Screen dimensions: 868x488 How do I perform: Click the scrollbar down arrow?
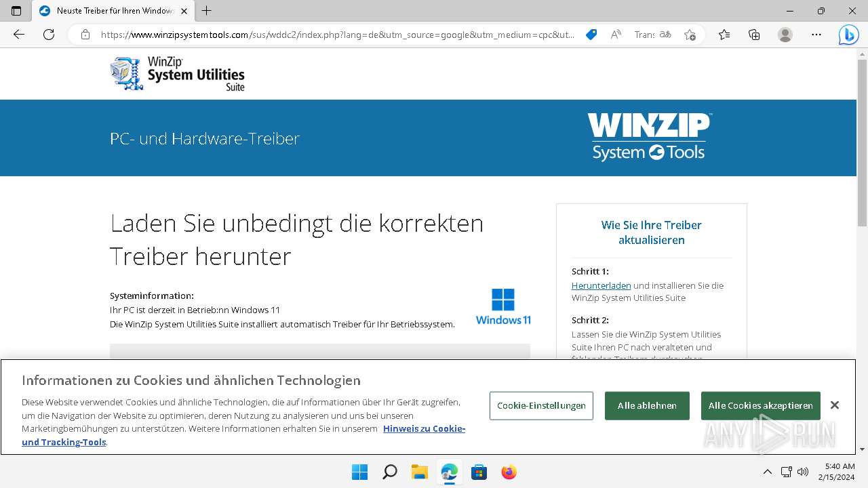coord(862,449)
